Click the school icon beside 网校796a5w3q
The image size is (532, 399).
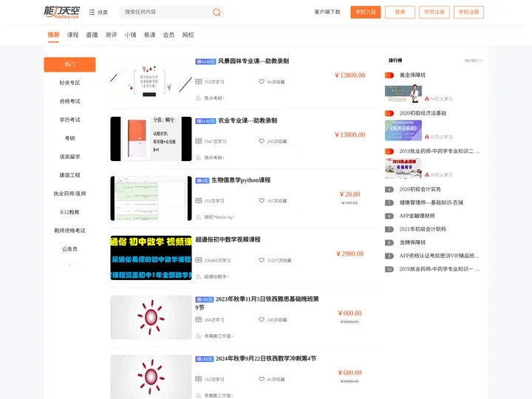click(199, 217)
